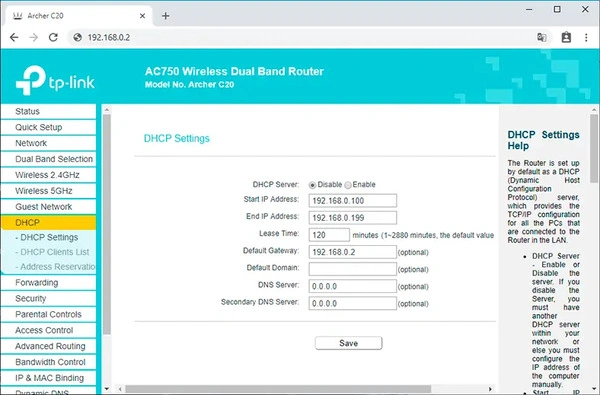600x395 pixels.
Task: Expand Access Control menu
Action: [49, 330]
